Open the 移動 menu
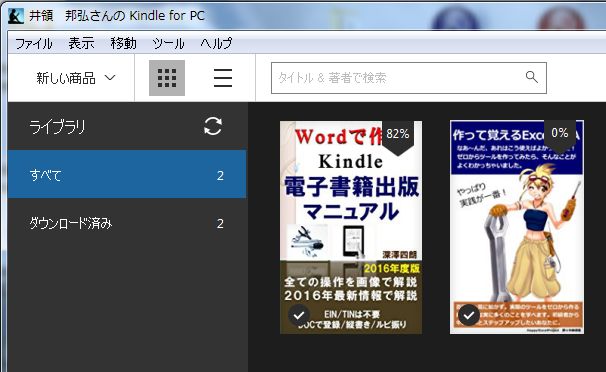606x372 pixels. [123, 43]
